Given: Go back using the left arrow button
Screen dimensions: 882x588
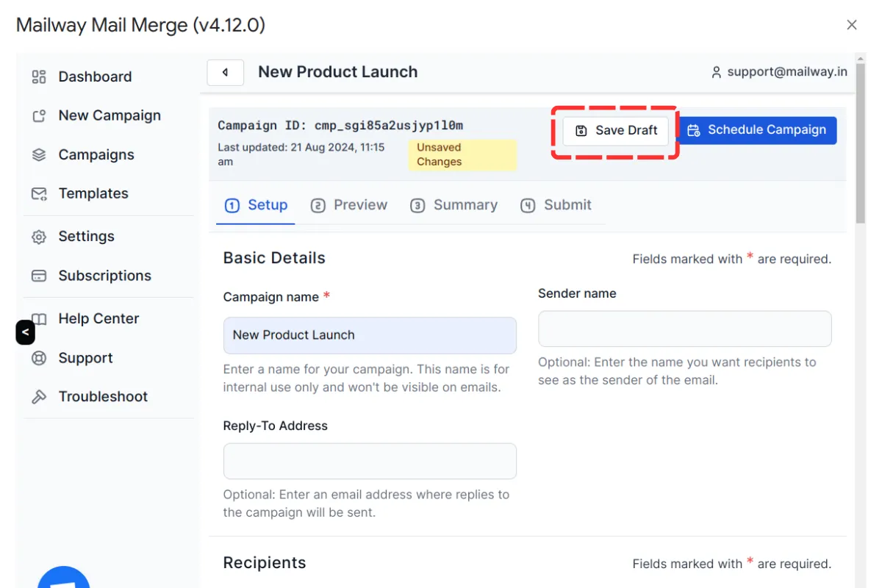Looking at the screenshot, I should 225,73.
